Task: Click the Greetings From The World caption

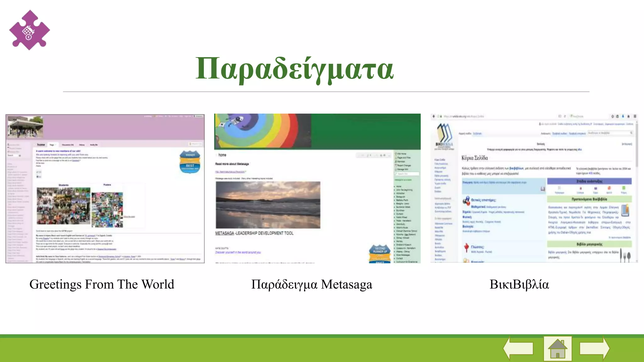Action: (x=102, y=284)
